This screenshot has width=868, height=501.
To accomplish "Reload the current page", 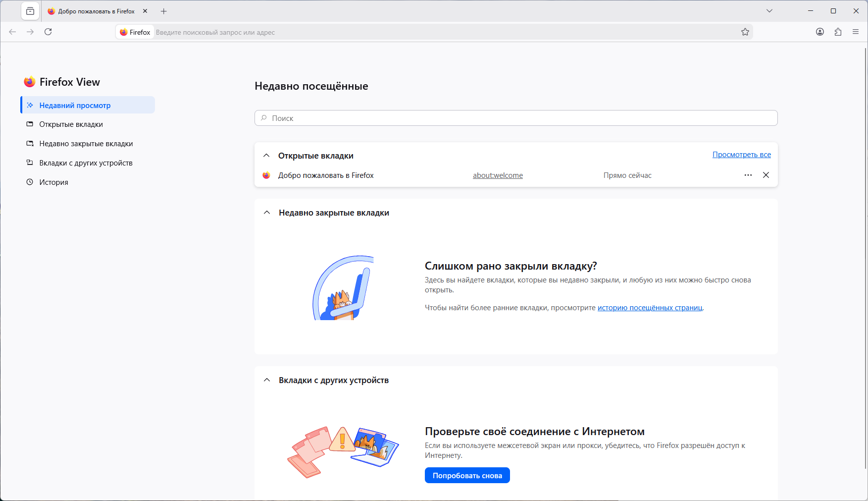I will pos(48,32).
